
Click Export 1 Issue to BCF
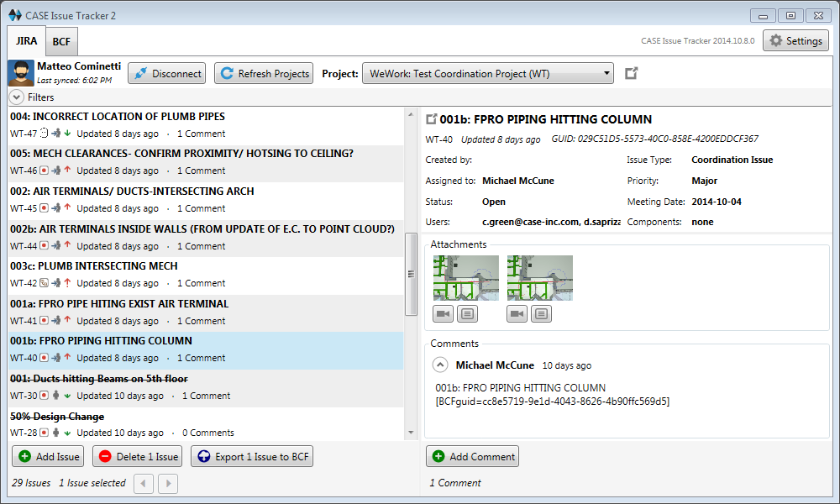(x=252, y=456)
